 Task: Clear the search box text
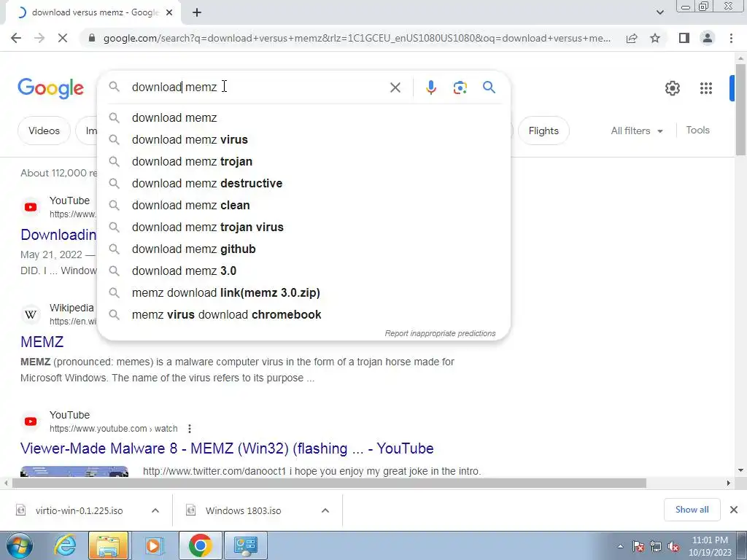(x=395, y=87)
